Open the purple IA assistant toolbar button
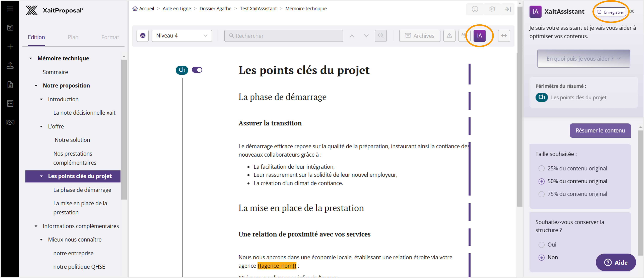 click(x=479, y=36)
